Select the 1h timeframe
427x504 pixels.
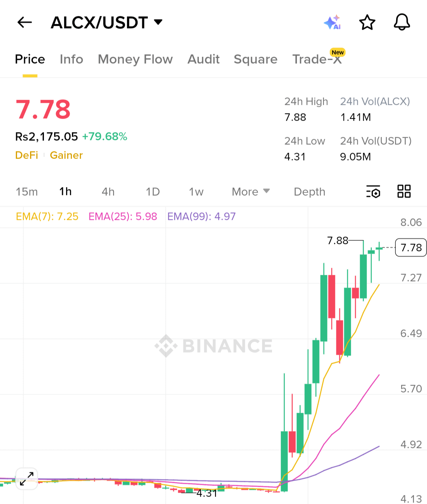pyautogui.click(x=66, y=192)
